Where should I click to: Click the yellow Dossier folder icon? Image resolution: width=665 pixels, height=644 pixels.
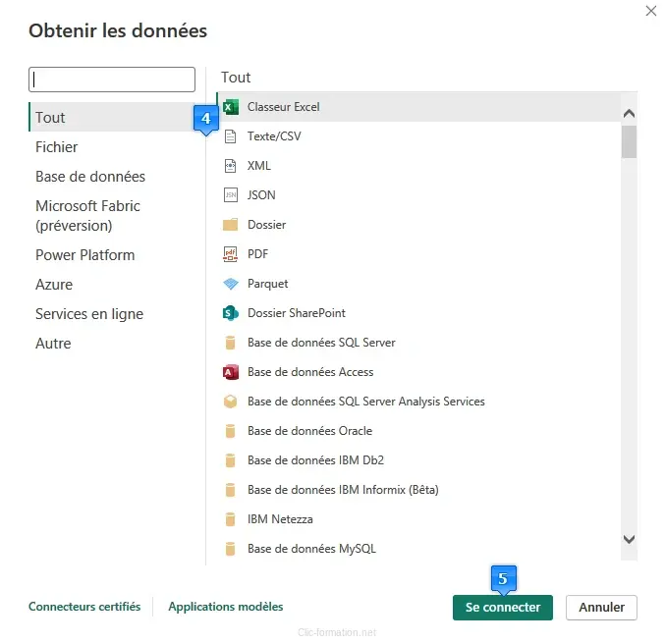(x=231, y=225)
